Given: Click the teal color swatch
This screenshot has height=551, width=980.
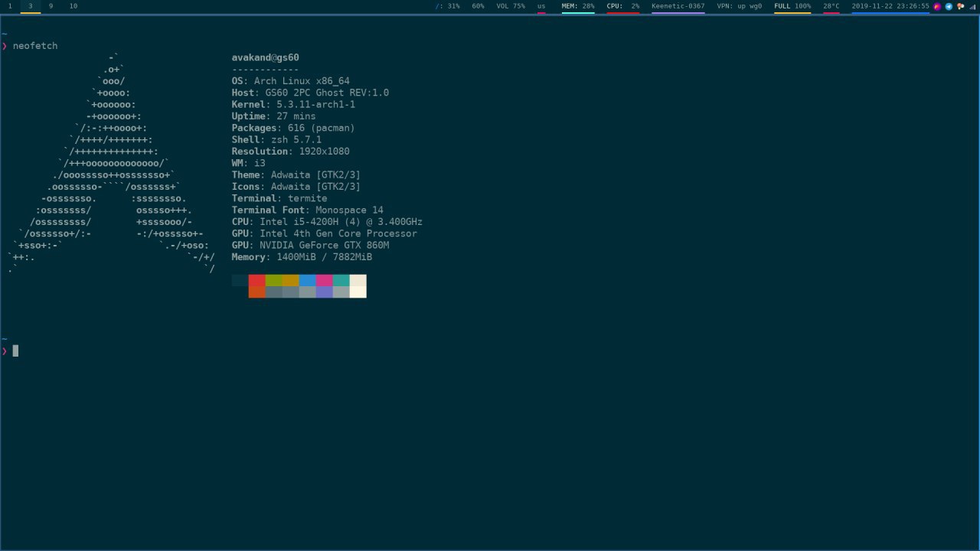Looking at the screenshot, I should 341,280.
